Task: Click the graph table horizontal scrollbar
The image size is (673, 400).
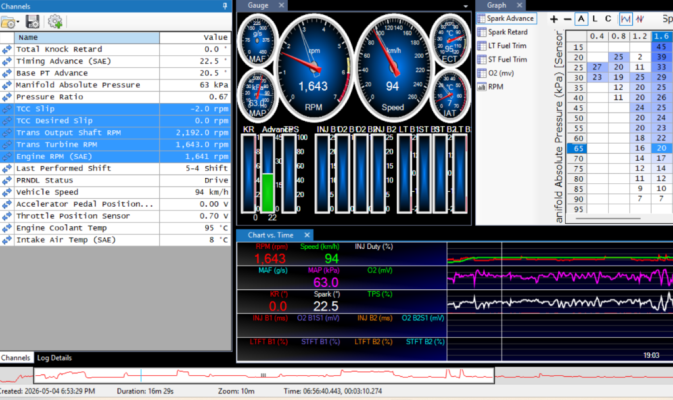Action: point(607,218)
